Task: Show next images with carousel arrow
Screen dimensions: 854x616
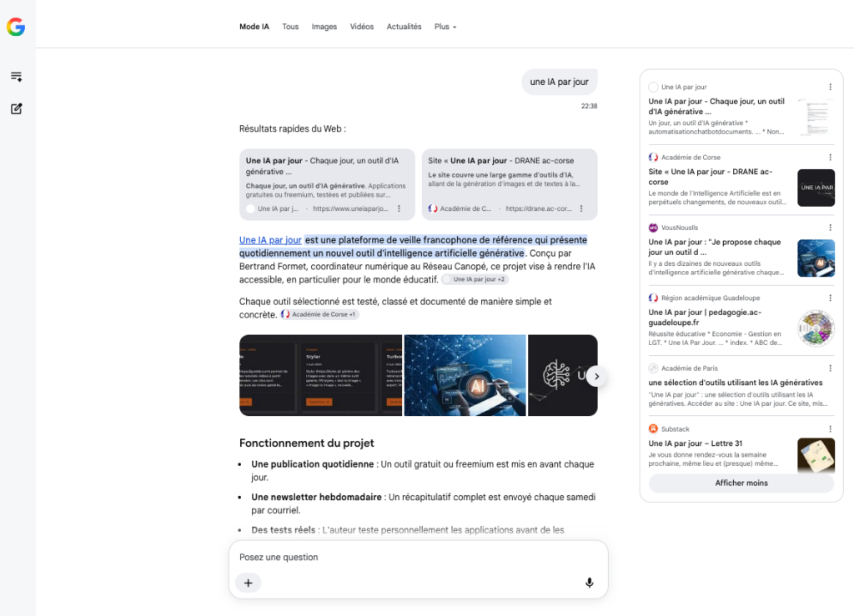Action: pos(597,377)
